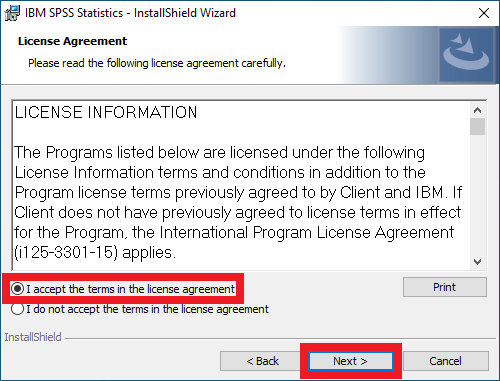Click the license scrollbar up arrow
Screen dimensions: 500x381
pos(477,110)
